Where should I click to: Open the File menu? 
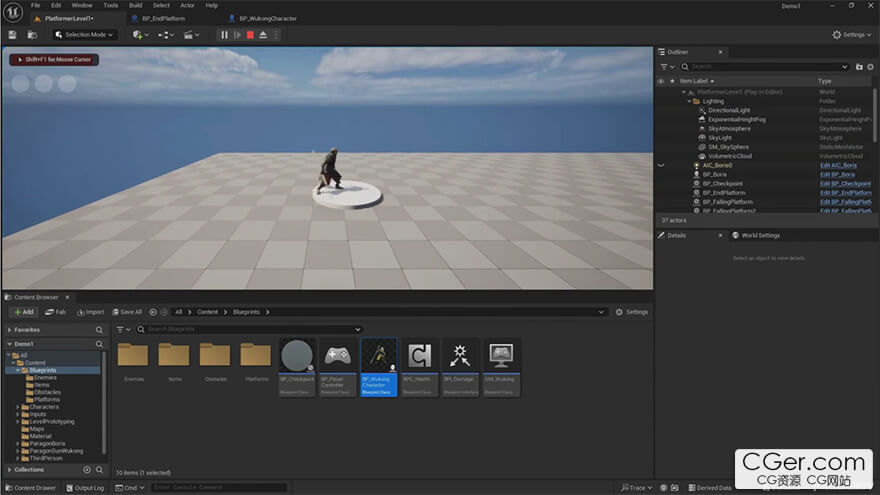coord(35,5)
